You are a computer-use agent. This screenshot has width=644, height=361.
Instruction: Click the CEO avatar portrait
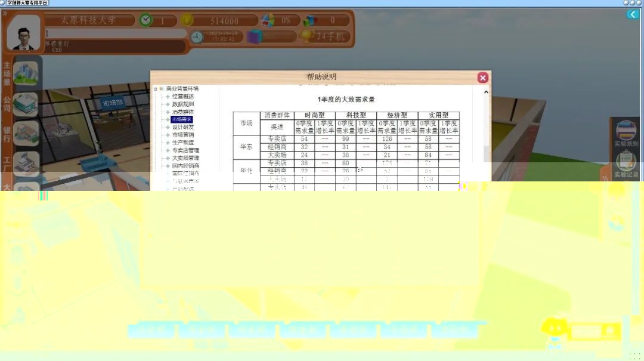tap(23, 33)
